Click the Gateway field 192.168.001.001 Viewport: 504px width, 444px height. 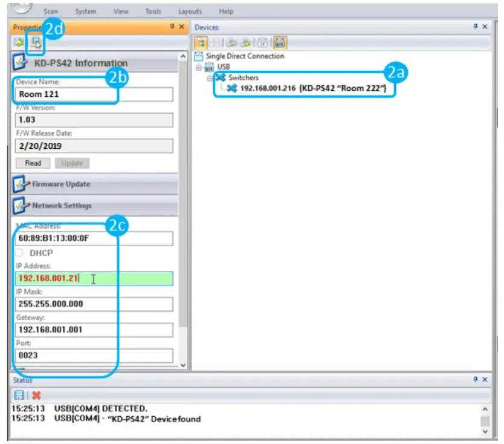coord(94,330)
